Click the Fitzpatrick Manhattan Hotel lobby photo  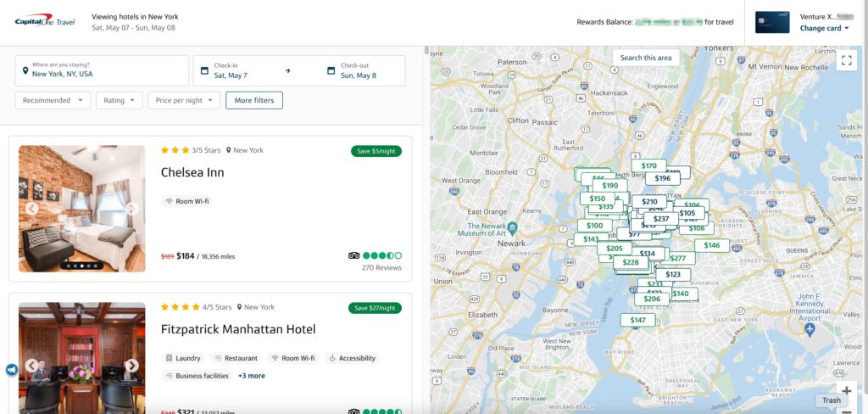click(x=82, y=358)
